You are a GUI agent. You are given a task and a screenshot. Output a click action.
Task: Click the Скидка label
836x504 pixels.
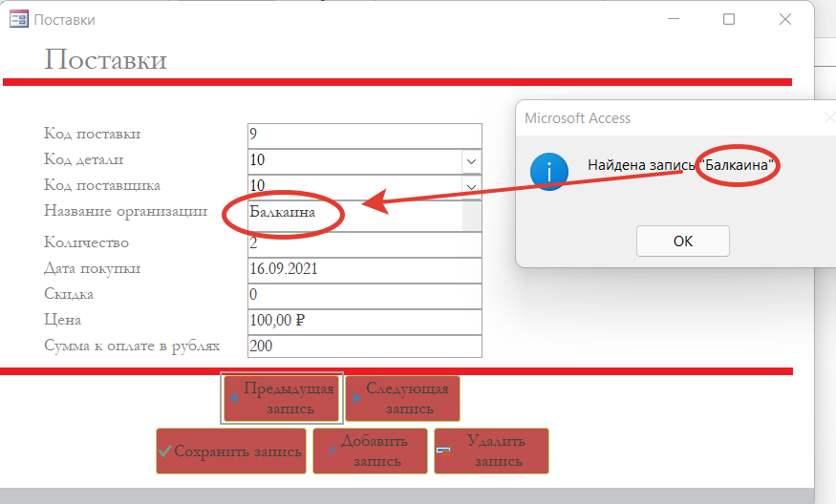(x=69, y=294)
